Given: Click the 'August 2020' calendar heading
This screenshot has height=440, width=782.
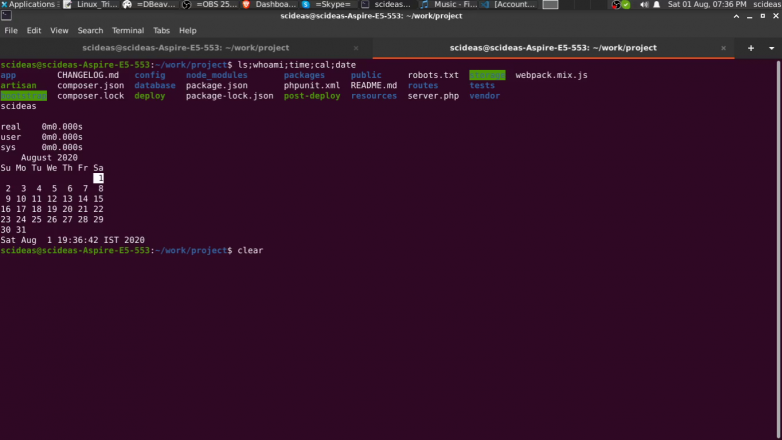Looking at the screenshot, I should click(49, 158).
